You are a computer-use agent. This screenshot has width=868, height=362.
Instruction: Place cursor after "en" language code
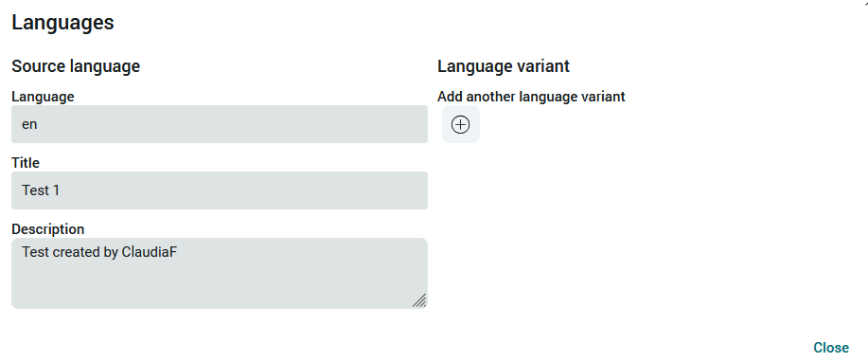pyautogui.click(x=38, y=125)
